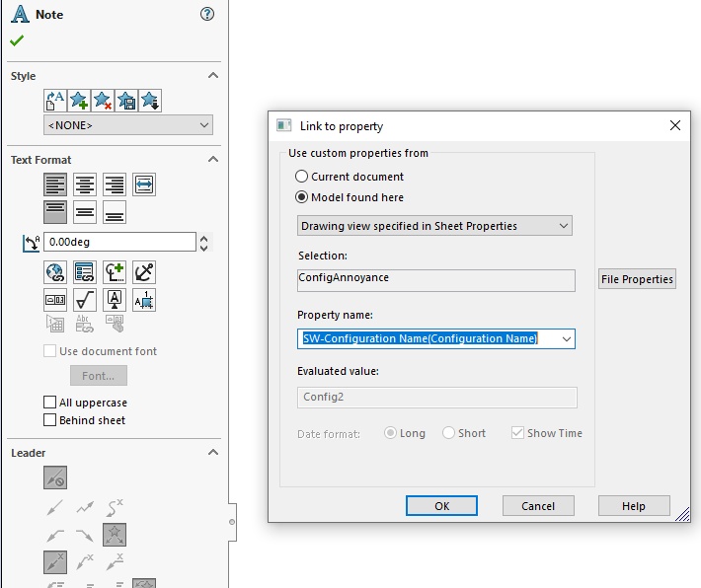Click the Cancel button

pyautogui.click(x=538, y=506)
